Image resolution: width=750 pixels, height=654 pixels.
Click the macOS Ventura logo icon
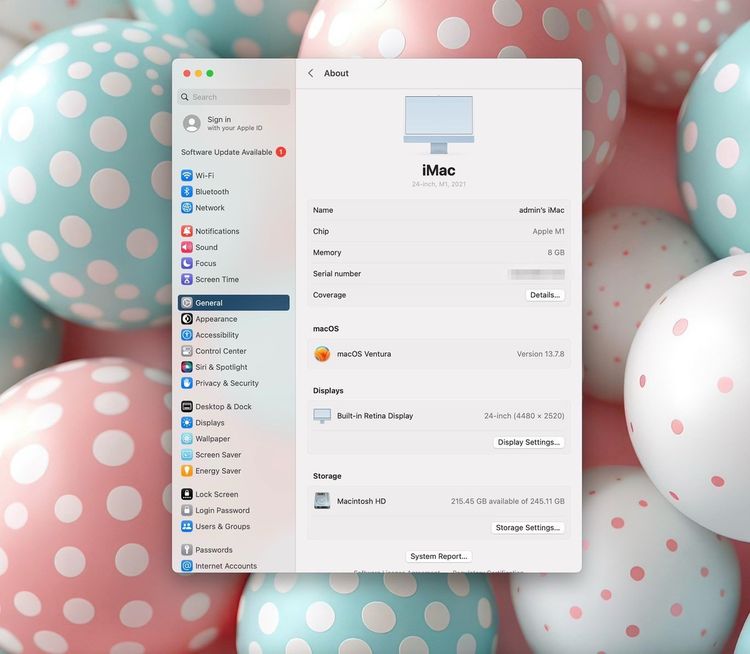point(322,354)
